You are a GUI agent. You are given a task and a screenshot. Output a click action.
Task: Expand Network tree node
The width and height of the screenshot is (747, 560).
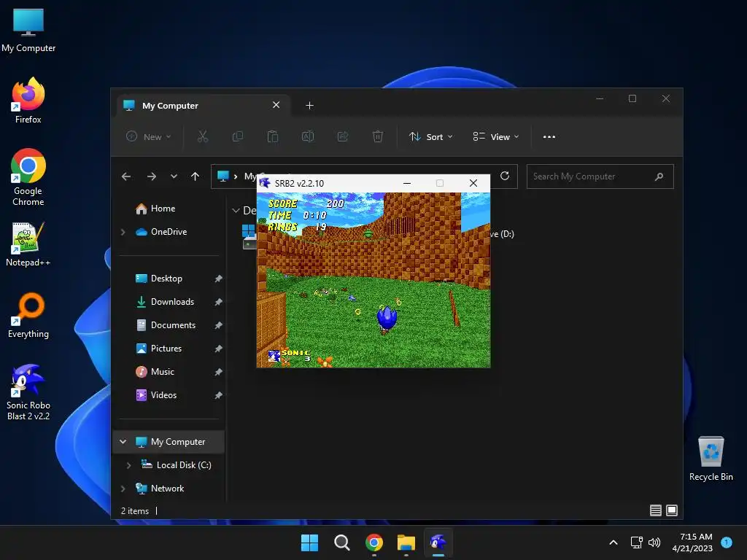pyautogui.click(x=123, y=489)
